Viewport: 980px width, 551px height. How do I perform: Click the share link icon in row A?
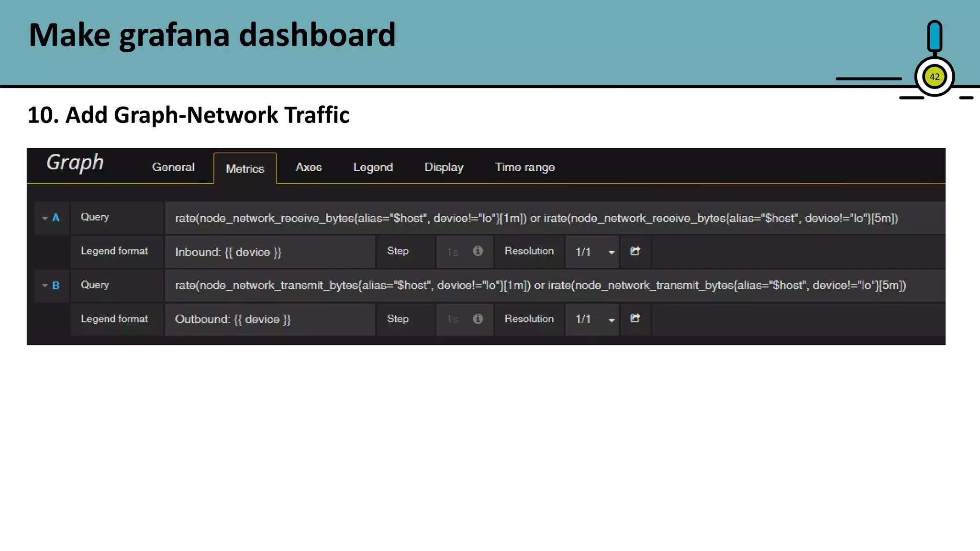635,251
